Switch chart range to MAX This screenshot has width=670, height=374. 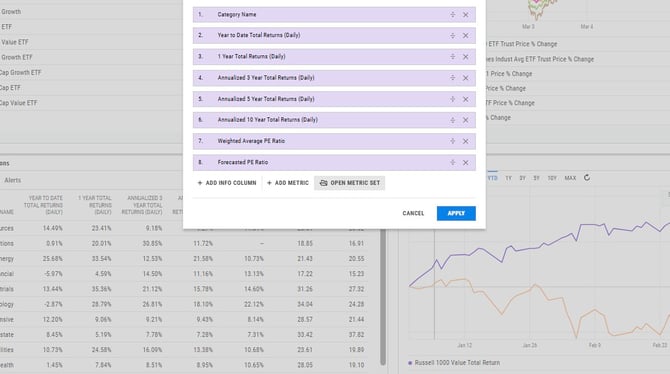coord(570,178)
